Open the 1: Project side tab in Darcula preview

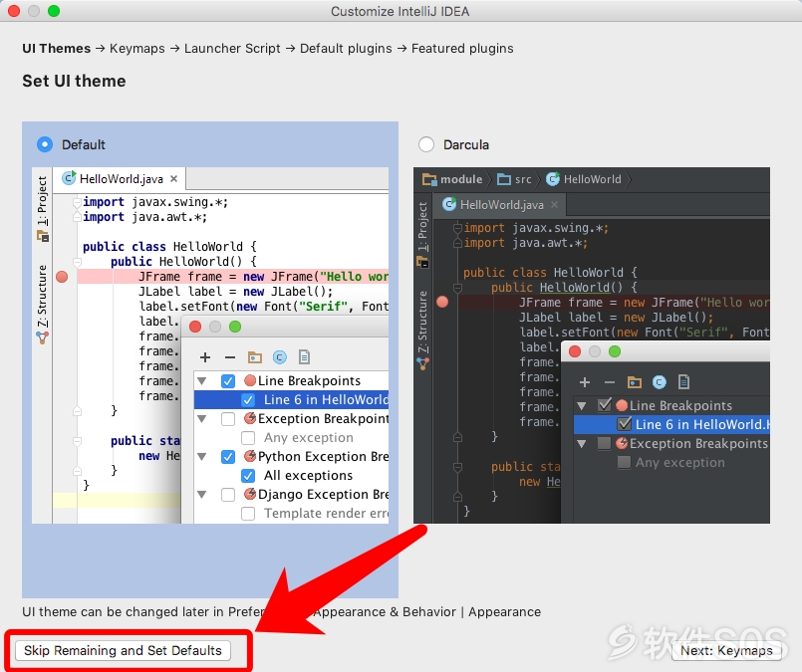click(422, 226)
